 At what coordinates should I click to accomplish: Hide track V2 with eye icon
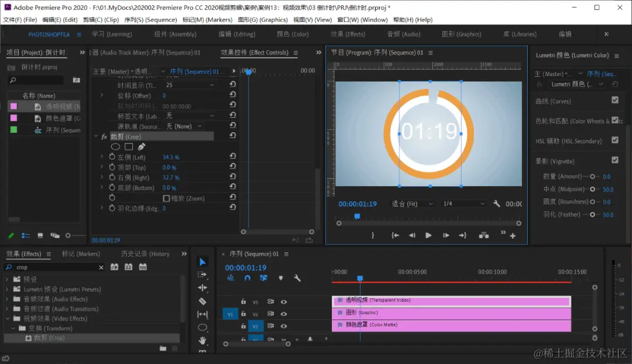tap(284, 314)
